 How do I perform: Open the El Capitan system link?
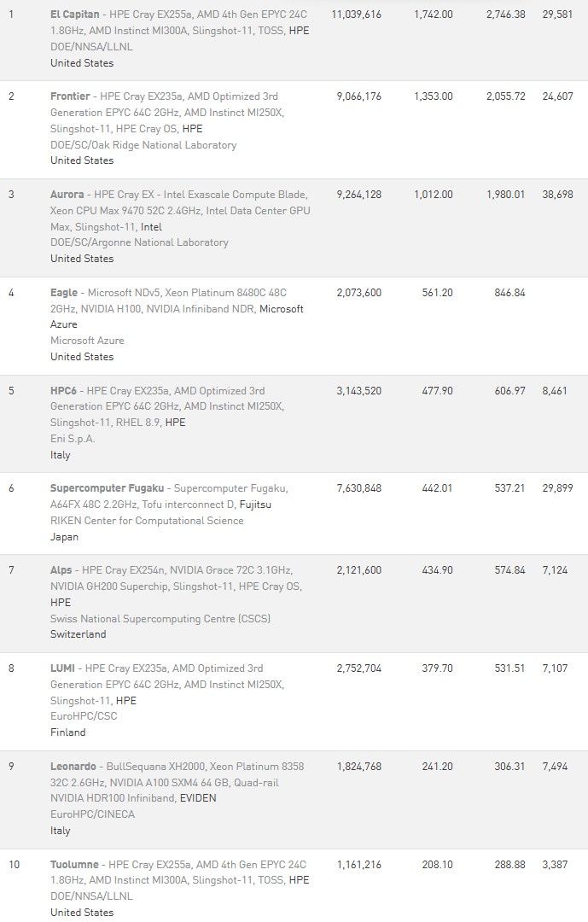(75, 15)
